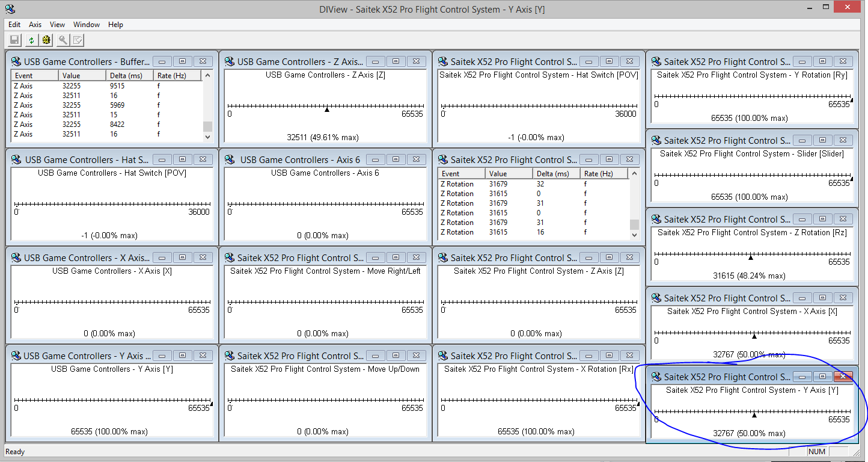Click the icon of USB Game Controllers - Buffer window
The height and width of the screenshot is (462, 868).
[16, 61]
